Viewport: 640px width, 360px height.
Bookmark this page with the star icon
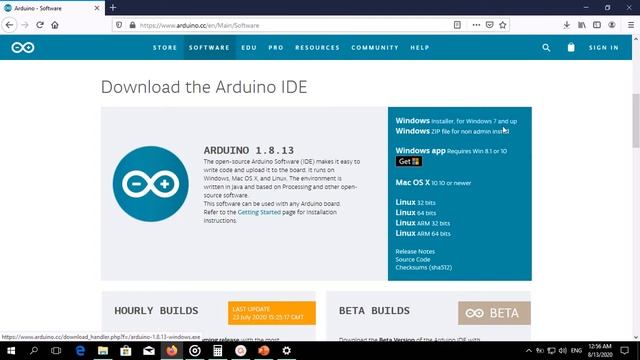(503, 25)
